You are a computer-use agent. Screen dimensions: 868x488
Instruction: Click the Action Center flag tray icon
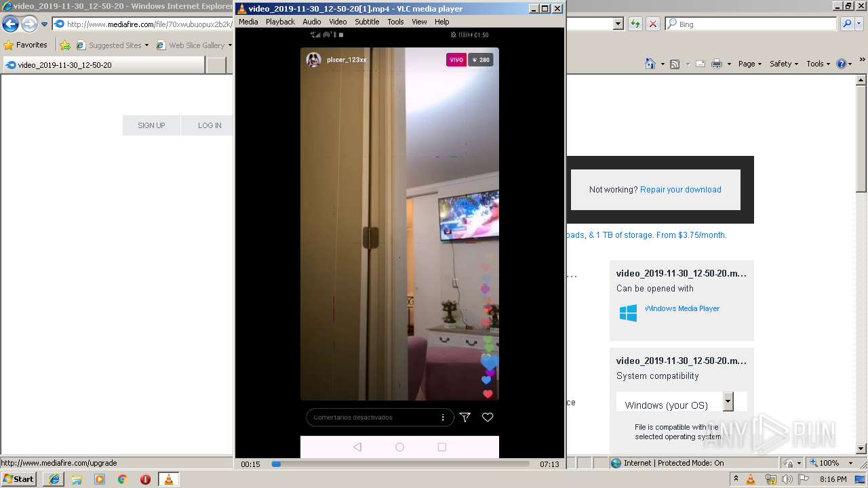click(804, 479)
